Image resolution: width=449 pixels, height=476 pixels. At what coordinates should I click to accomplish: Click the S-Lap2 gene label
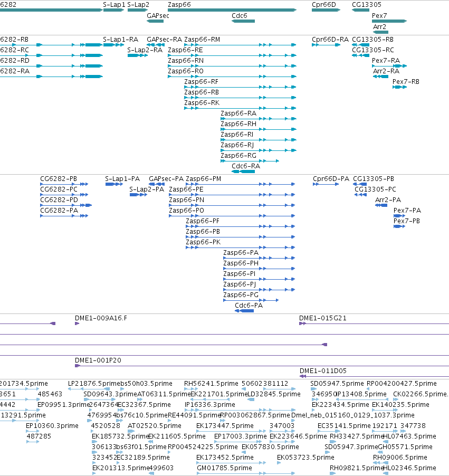[x=138, y=5]
